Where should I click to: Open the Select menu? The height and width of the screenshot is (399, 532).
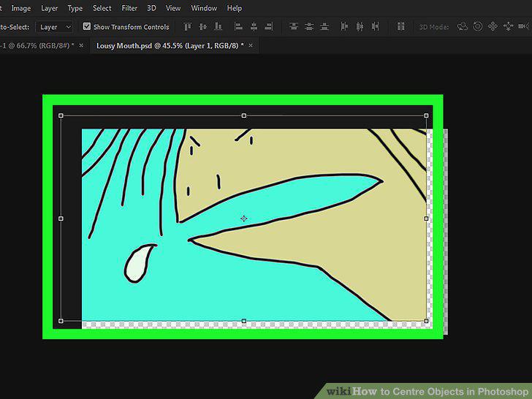pyautogui.click(x=102, y=8)
